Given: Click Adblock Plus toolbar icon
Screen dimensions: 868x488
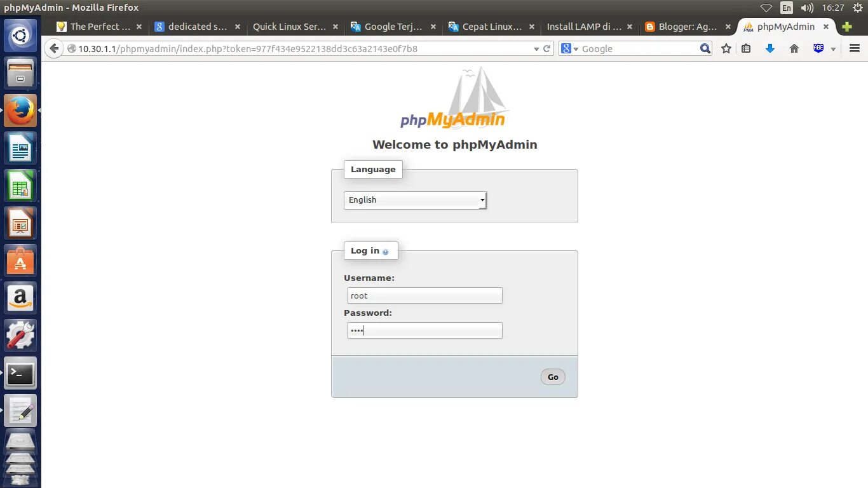Looking at the screenshot, I should pos(818,48).
